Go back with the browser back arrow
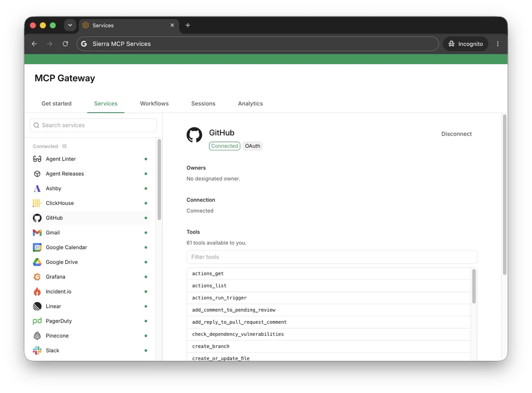Screen dimensions: 532x393 pyautogui.click(x=34, y=44)
